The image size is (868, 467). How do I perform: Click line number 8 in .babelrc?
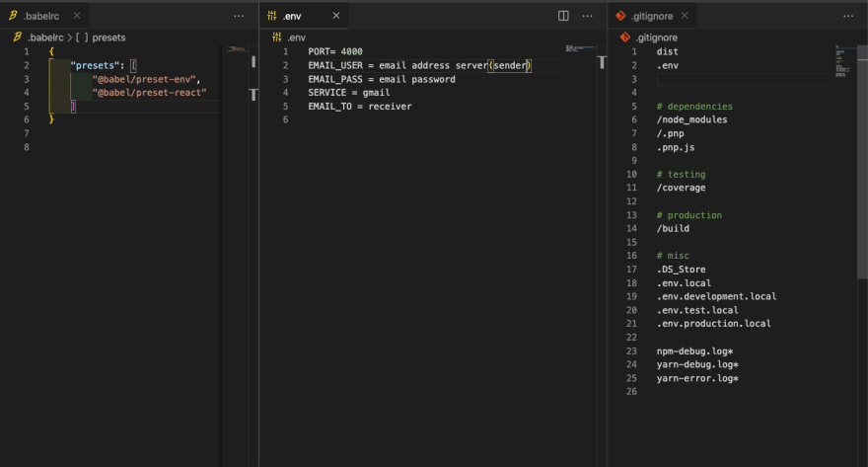[27, 147]
